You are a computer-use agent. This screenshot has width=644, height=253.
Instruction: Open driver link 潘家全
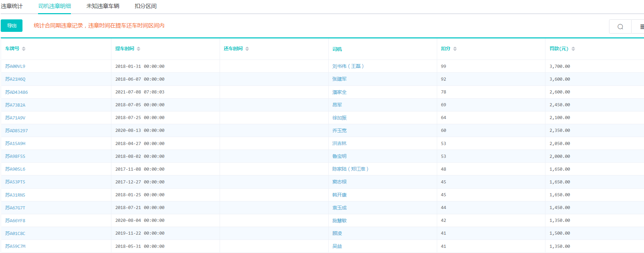pyautogui.click(x=339, y=92)
